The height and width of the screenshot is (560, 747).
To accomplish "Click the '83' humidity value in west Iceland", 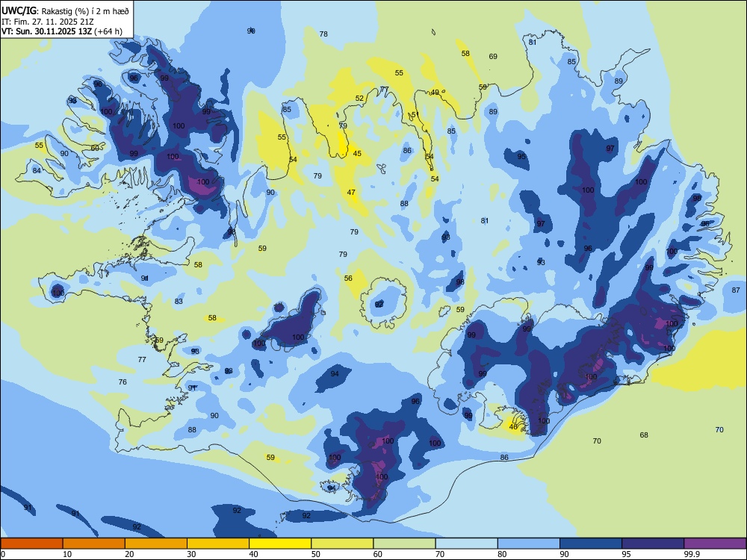I will pyautogui.click(x=179, y=301).
